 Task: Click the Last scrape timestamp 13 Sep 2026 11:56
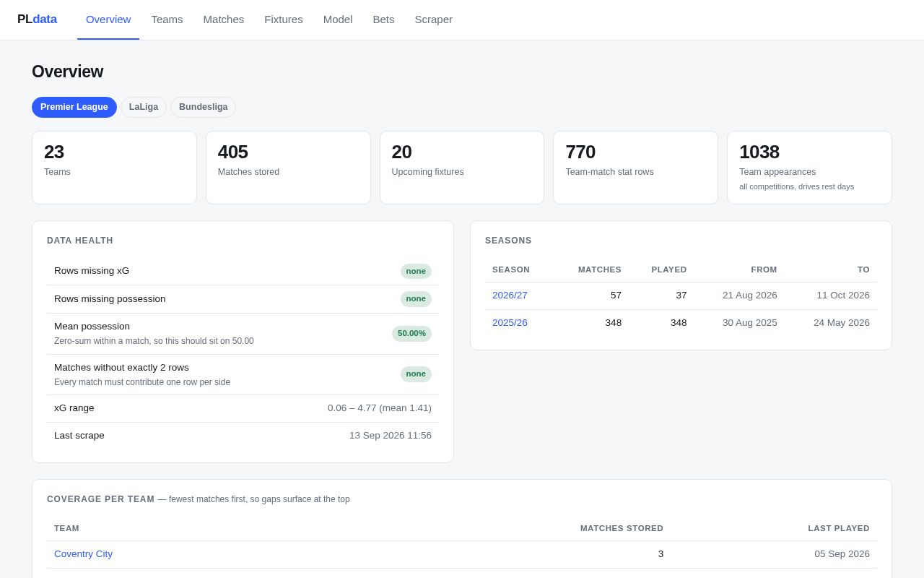pos(391,436)
